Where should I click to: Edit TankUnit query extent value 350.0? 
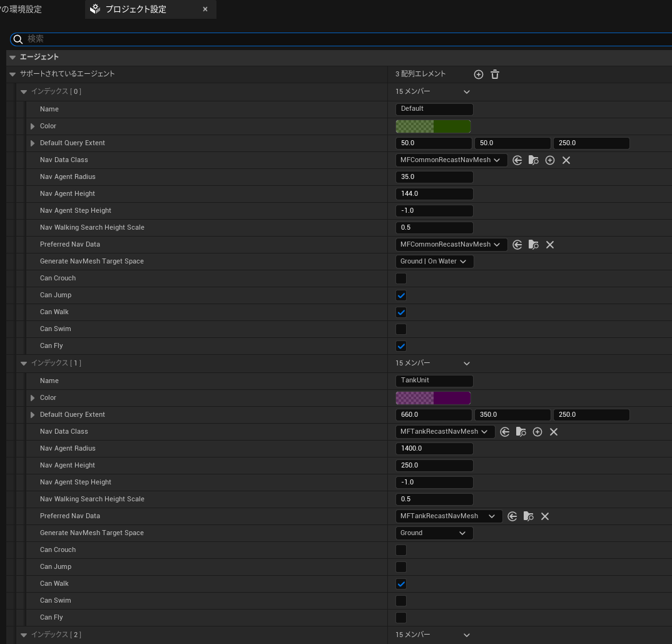point(512,415)
